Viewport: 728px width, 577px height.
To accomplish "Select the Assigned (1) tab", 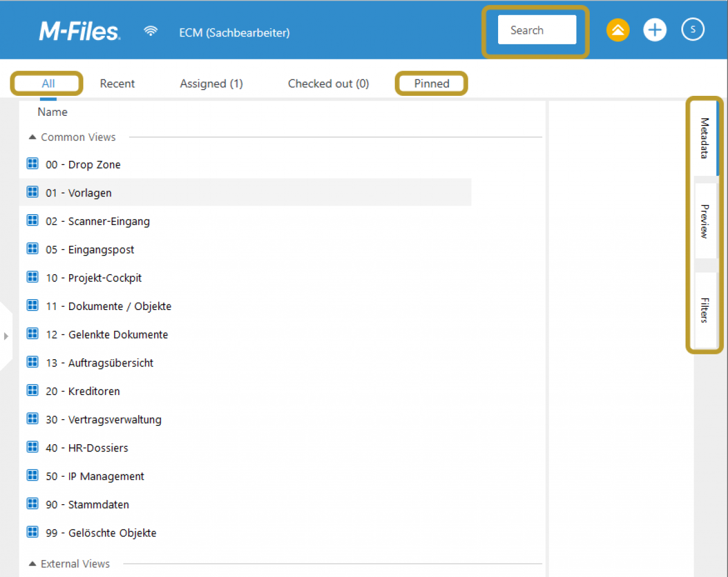I will (x=211, y=84).
